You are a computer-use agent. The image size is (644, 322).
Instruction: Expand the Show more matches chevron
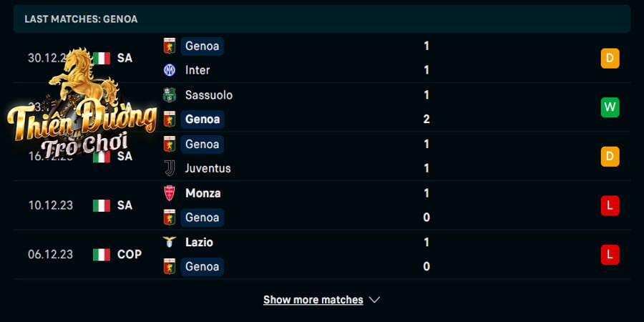coord(374,300)
